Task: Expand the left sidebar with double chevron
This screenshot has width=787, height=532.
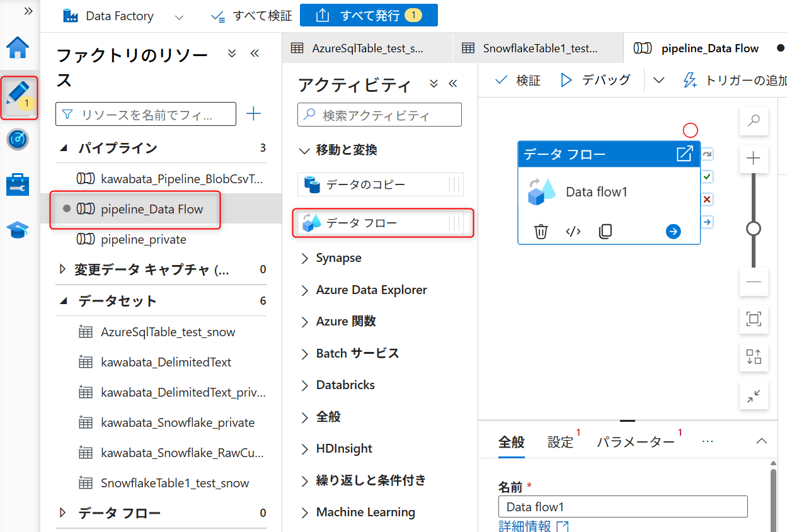Action: pos(28,11)
